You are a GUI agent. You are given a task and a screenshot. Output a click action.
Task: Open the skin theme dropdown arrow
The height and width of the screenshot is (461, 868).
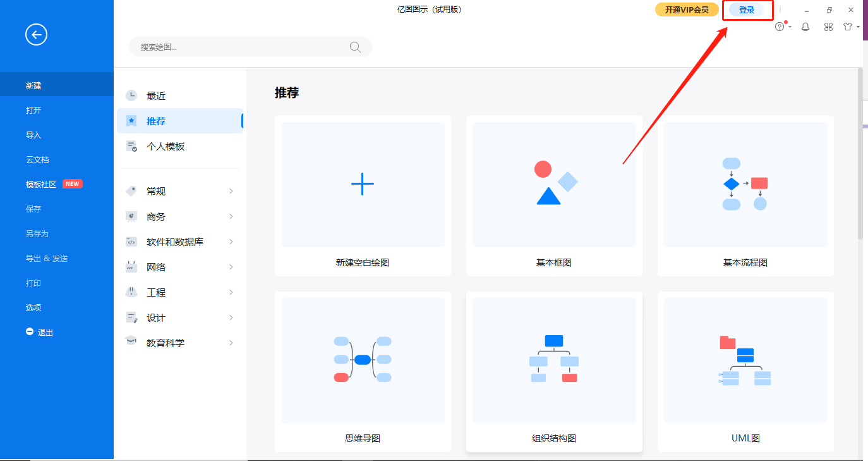pyautogui.click(x=858, y=28)
